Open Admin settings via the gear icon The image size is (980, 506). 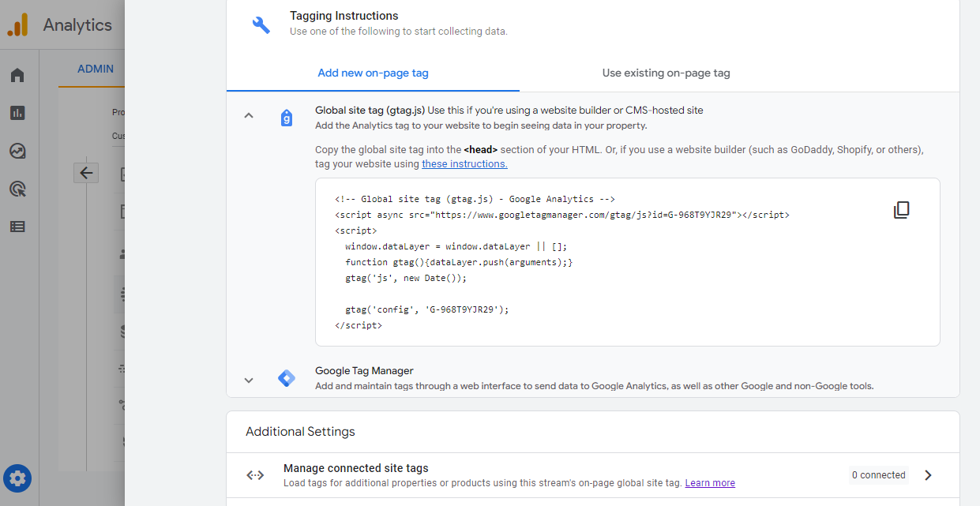pos(17,478)
